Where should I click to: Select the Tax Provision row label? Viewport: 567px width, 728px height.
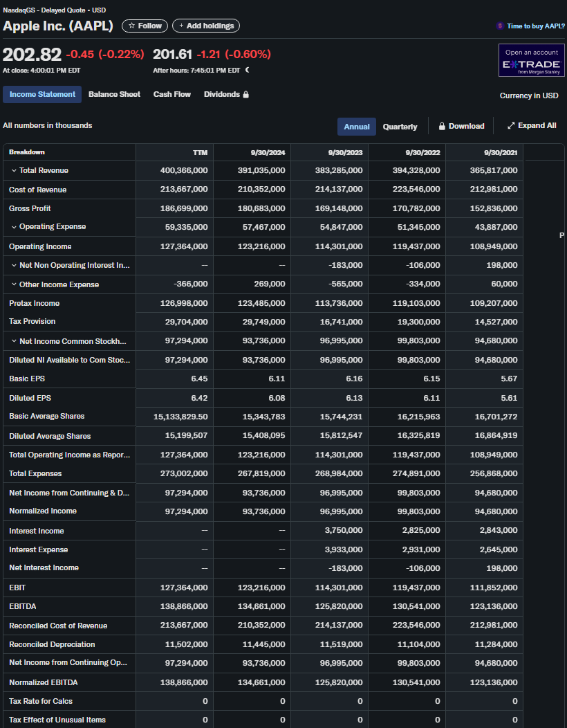(32, 321)
